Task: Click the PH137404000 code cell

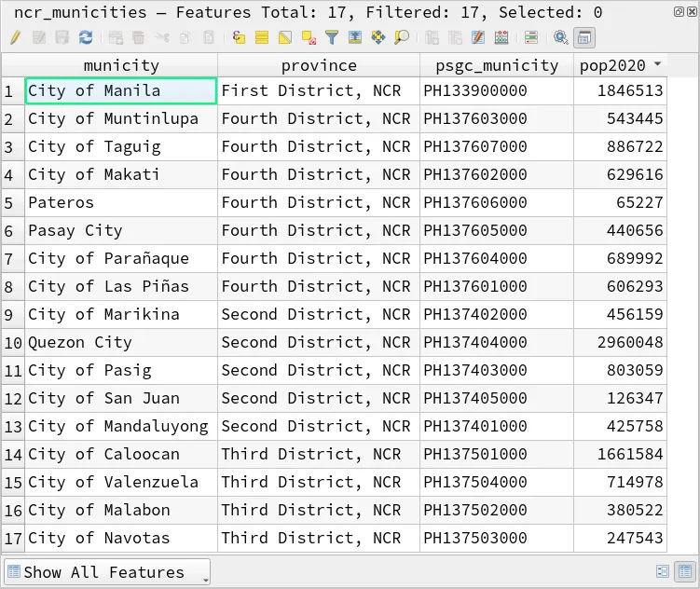Action: (x=497, y=342)
